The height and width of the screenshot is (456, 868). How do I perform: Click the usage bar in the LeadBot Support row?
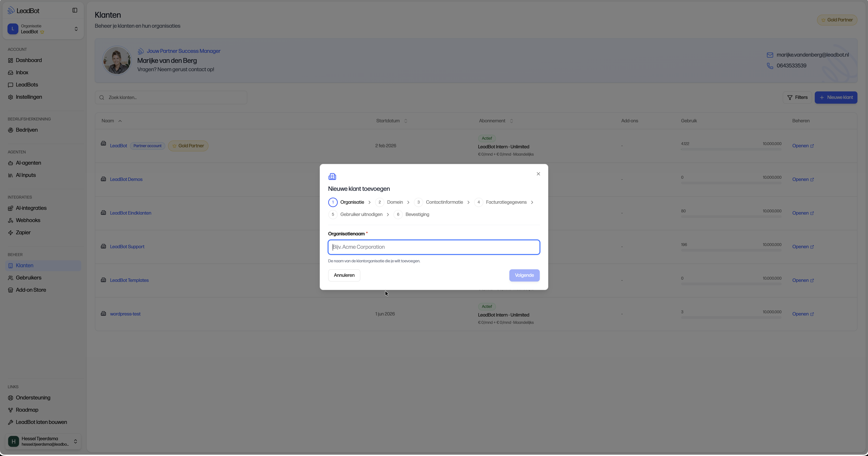(x=731, y=250)
